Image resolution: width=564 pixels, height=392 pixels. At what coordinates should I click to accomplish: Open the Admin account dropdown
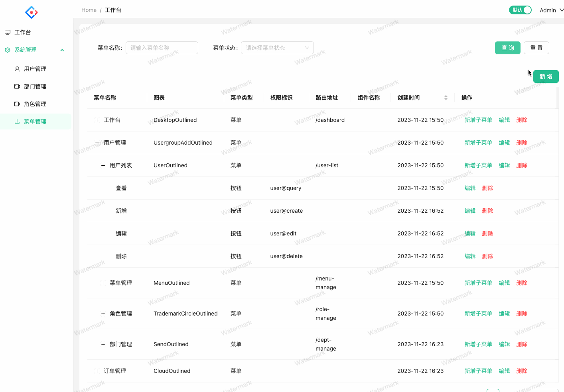click(551, 10)
